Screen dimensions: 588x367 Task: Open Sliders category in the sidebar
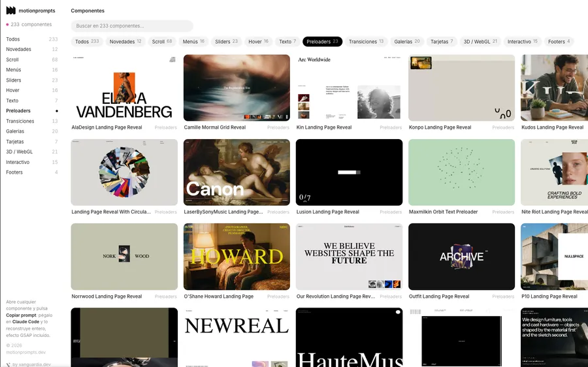[32, 80]
